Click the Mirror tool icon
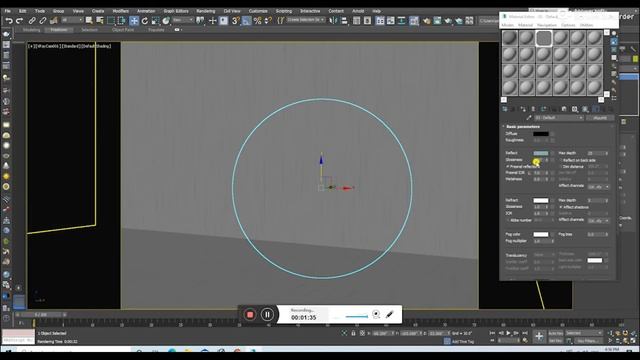 (x=333, y=20)
